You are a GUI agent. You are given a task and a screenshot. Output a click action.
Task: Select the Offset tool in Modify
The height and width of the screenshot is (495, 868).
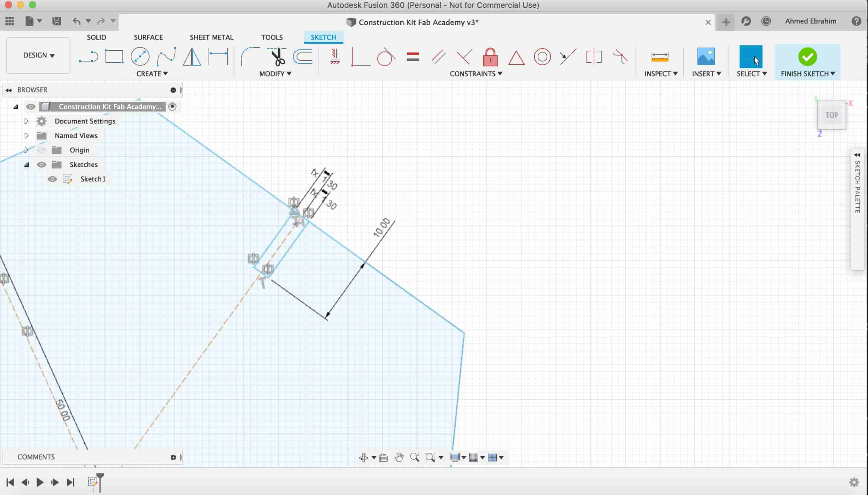[x=303, y=56]
